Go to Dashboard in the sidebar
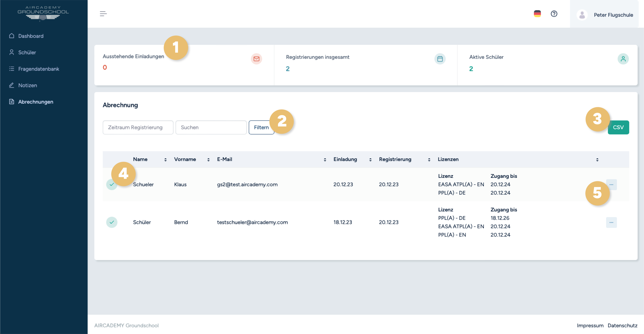 pyautogui.click(x=31, y=36)
